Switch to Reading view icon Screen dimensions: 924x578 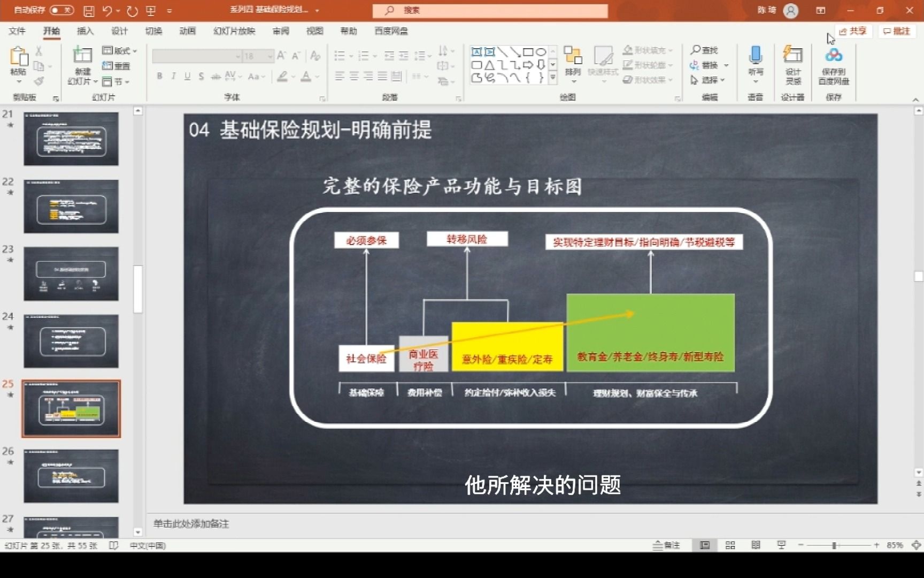coord(756,545)
